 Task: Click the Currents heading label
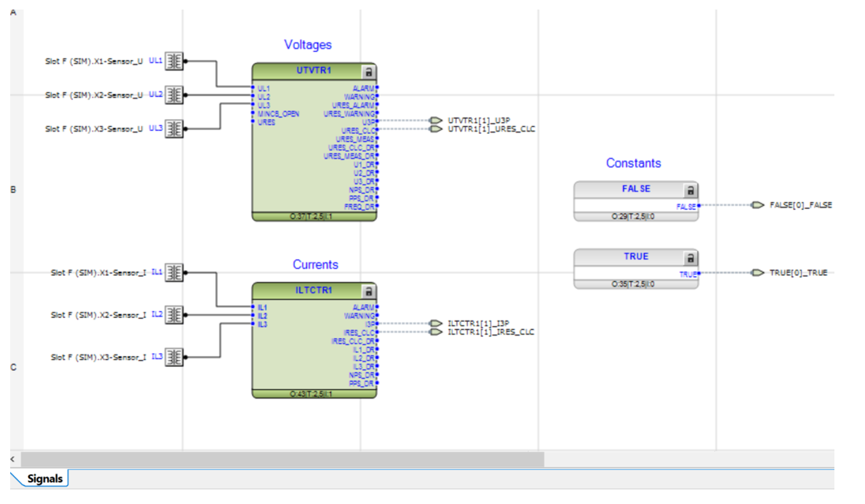316,264
